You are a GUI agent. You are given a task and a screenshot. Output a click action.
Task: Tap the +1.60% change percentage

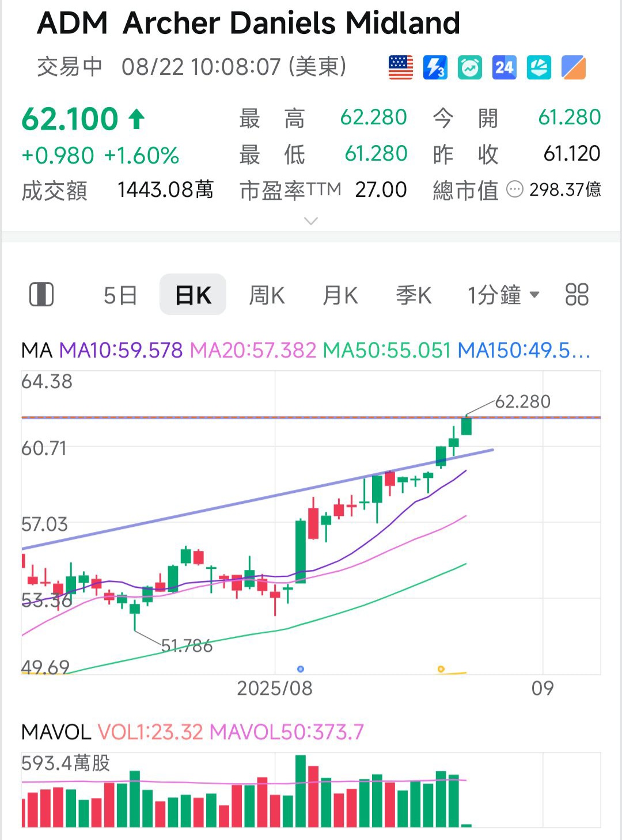pyautogui.click(x=142, y=155)
